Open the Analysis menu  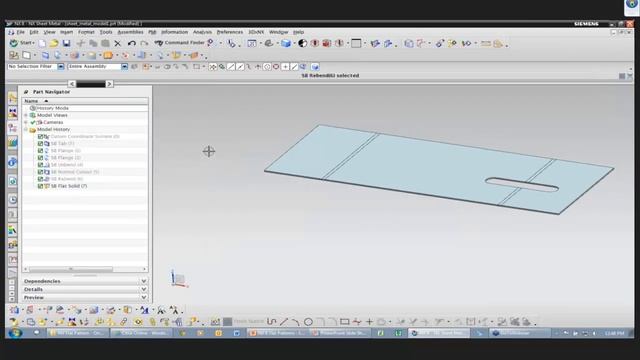(x=202, y=32)
